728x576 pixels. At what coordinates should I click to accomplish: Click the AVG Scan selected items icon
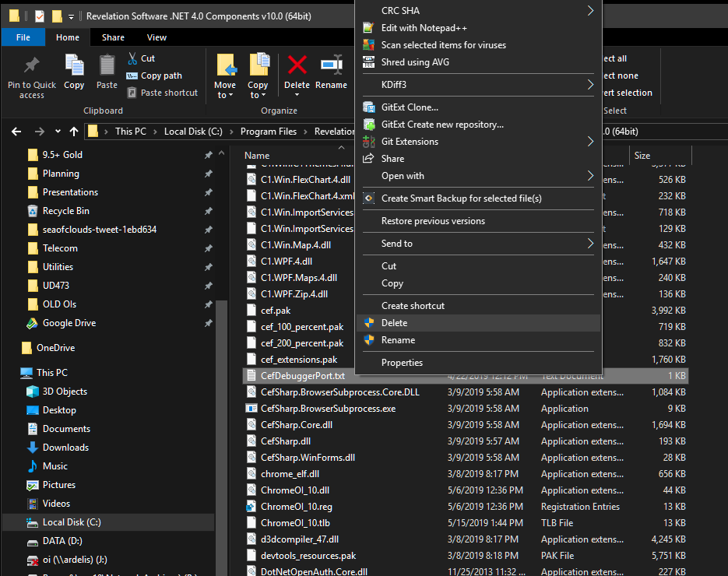[x=368, y=45]
